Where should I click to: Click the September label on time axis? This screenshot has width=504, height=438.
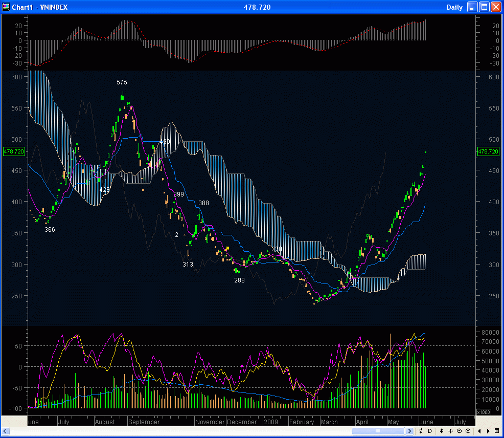click(x=144, y=422)
